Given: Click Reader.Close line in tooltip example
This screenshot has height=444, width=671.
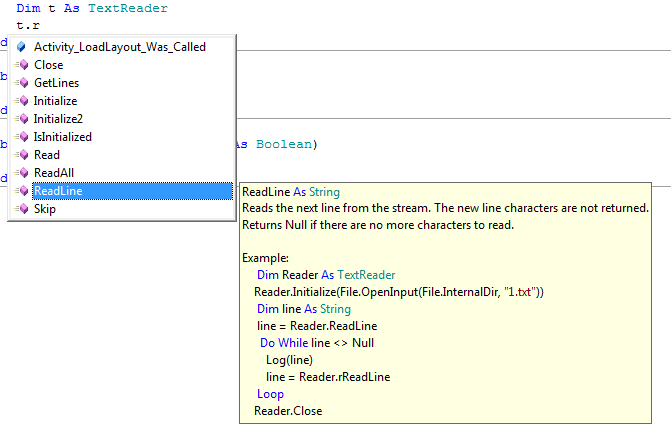Looking at the screenshot, I should pos(288,411).
